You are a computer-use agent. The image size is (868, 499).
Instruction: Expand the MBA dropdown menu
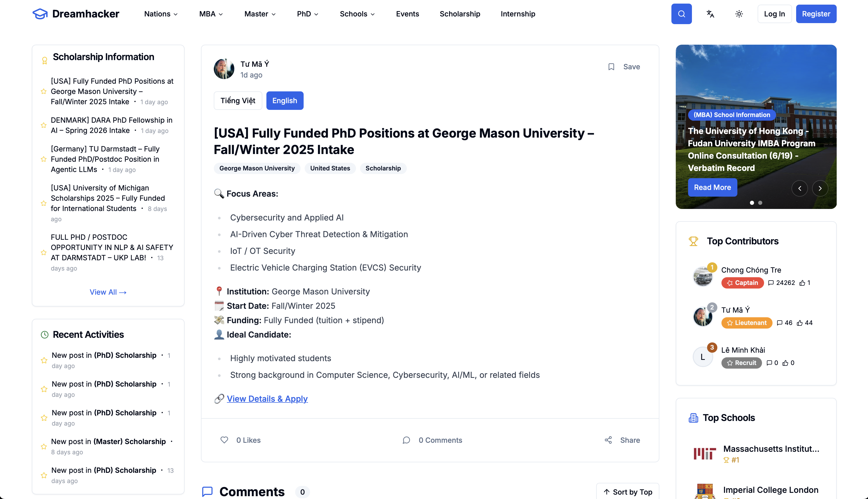(x=211, y=14)
